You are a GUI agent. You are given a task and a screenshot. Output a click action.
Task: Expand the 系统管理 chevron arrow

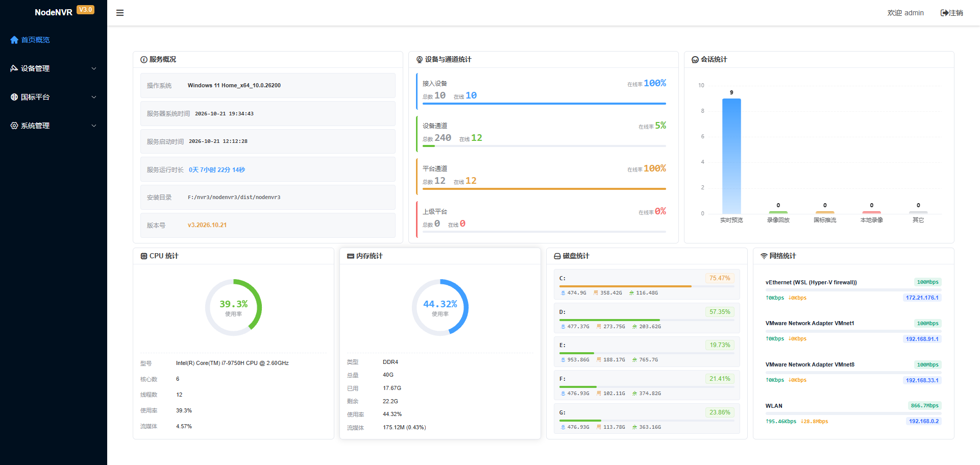(x=94, y=126)
